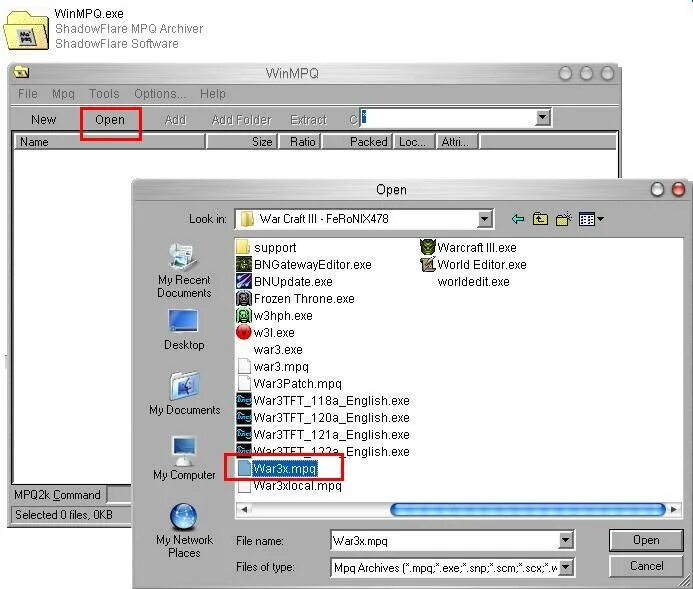Click the Loc... column header
The image size is (693, 589).
[x=414, y=142]
